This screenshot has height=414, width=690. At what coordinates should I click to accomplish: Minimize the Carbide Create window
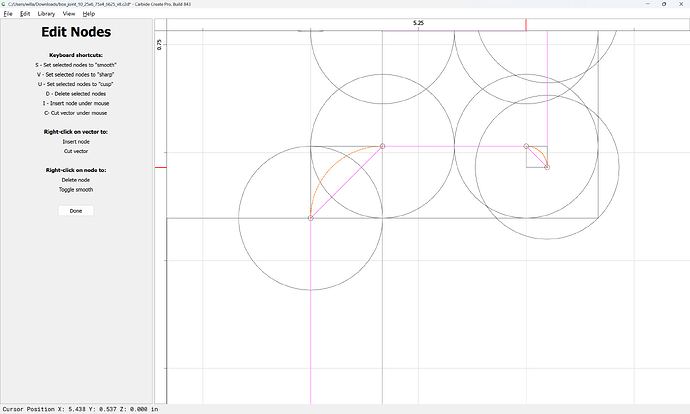coord(647,4)
